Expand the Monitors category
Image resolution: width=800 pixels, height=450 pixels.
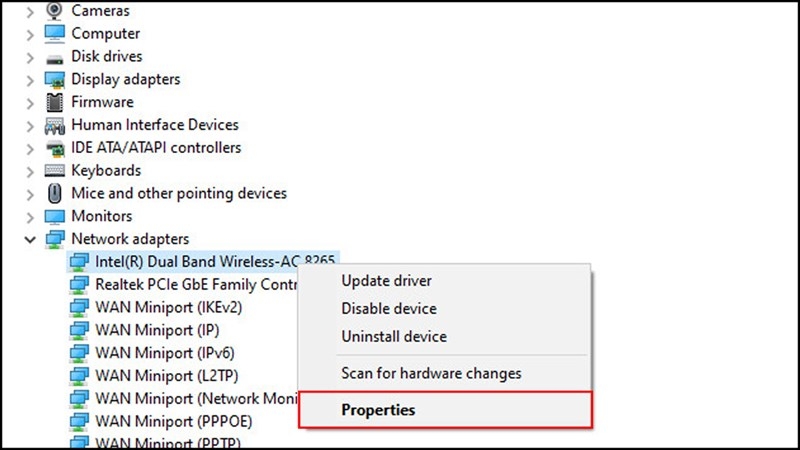29,216
